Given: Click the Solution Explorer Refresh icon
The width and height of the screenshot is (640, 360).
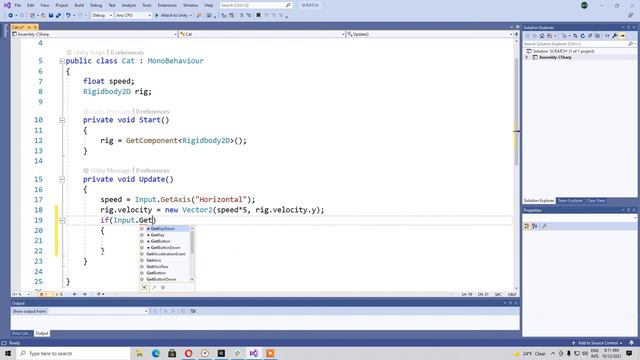Looking at the screenshot, I should point(582,36).
